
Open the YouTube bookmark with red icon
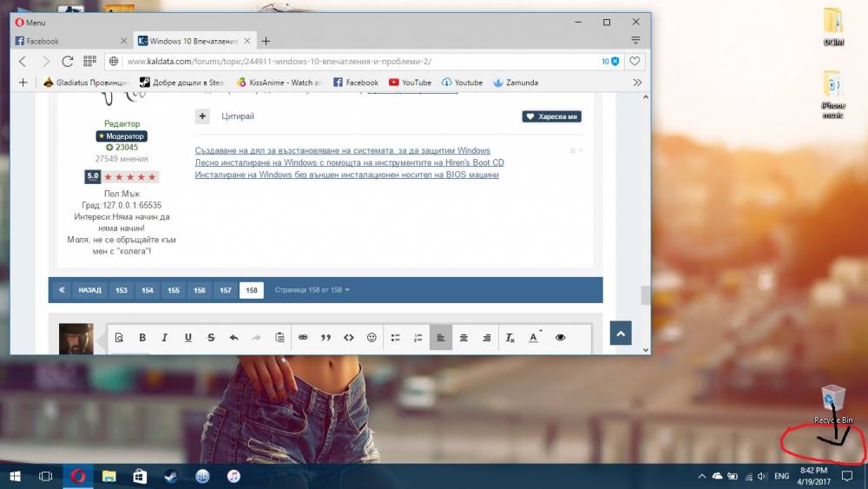[x=410, y=83]
